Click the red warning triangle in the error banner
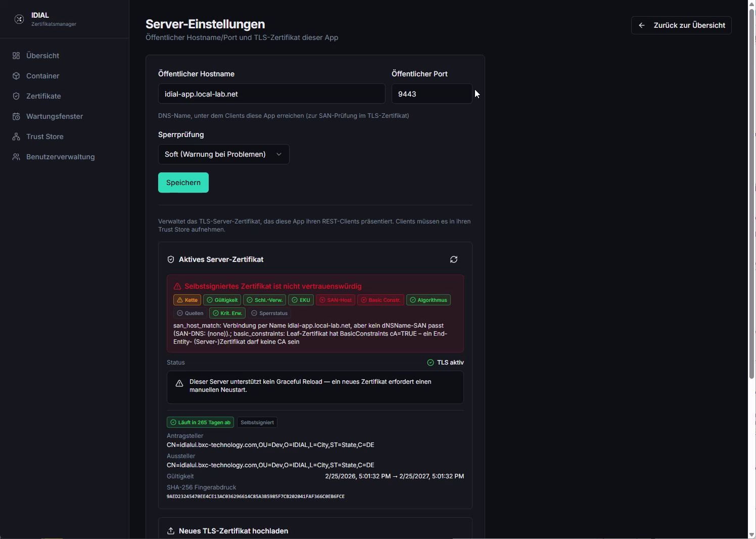 coord(177,286)
